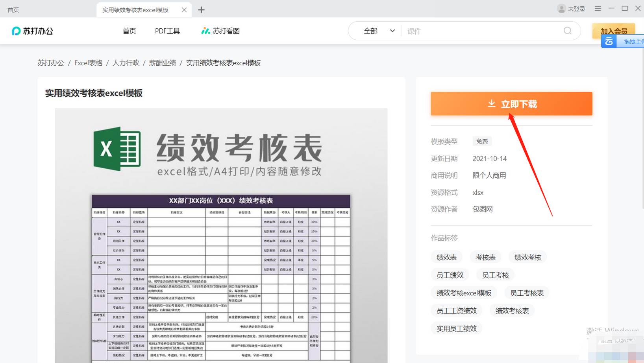Viewport: 644px width, 363px height.
Task: Click the 苏打办公 logo
Action: pos(32,31)
